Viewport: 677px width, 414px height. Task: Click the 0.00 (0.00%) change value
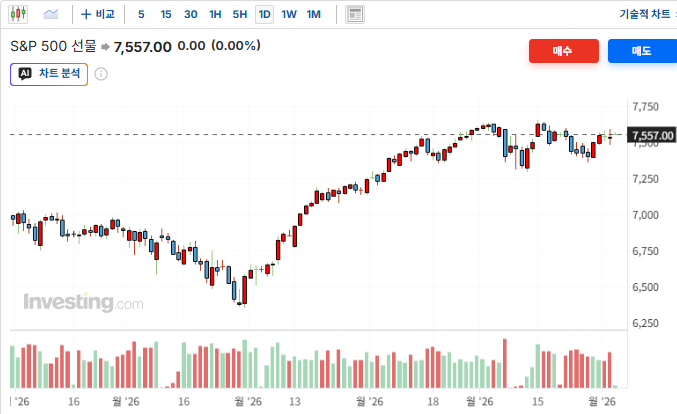[x=219, y=46]
